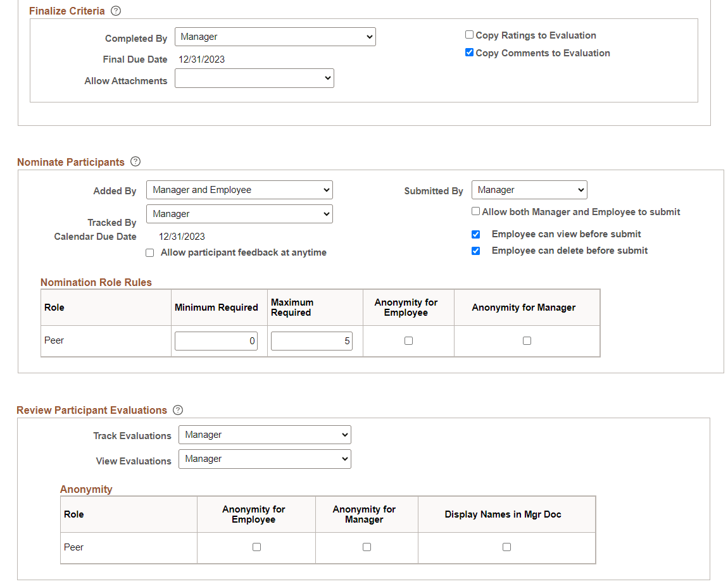Disable Copy Comments to Evaluation
Viewport: 728px width, 584px height.
[469, 53]
